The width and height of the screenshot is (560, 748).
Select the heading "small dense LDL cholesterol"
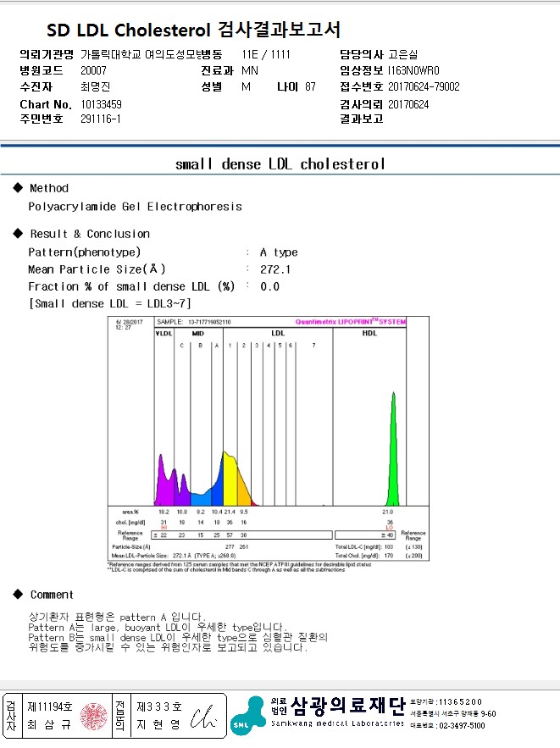point(280,164)
